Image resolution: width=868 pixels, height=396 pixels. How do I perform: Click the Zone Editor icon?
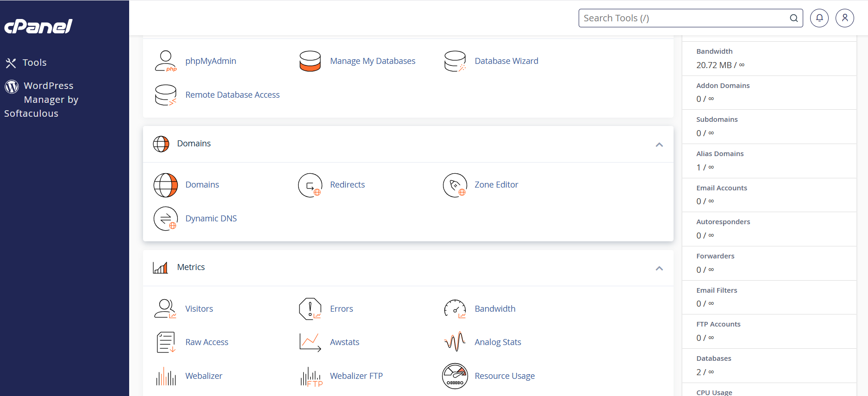click(x=455, y=185)
